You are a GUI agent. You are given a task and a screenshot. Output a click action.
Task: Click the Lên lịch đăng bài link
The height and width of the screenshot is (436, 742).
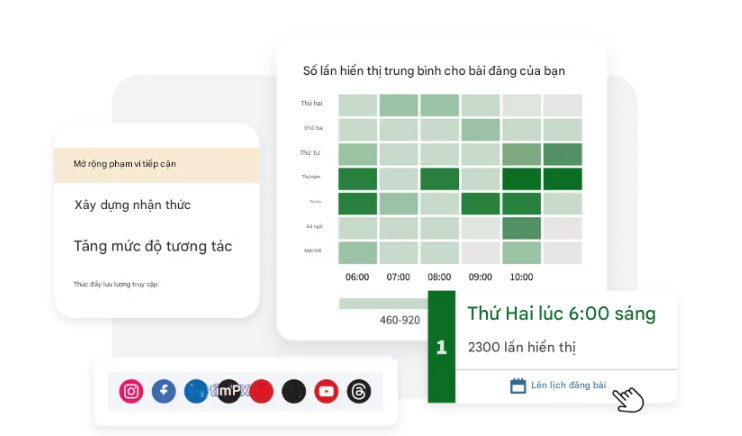(568, 385)
